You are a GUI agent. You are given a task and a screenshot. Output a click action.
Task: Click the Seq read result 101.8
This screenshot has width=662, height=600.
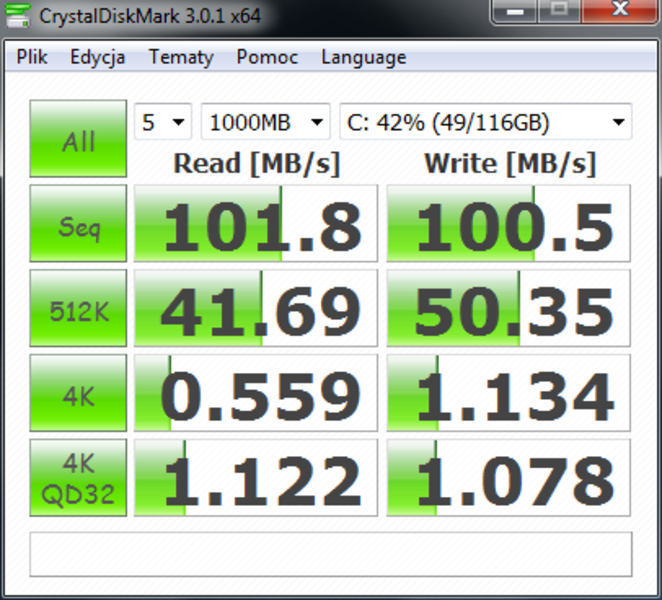pos(256,223)
